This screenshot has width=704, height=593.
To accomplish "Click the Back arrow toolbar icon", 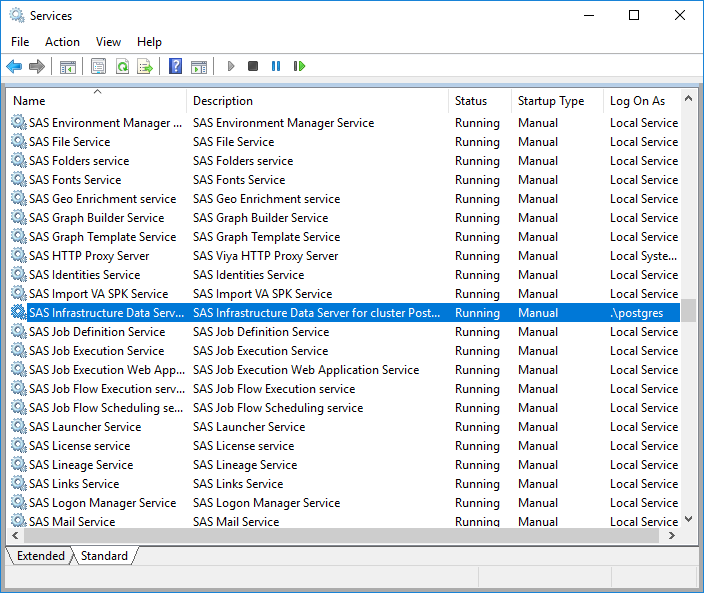I will tap(14, 67).
